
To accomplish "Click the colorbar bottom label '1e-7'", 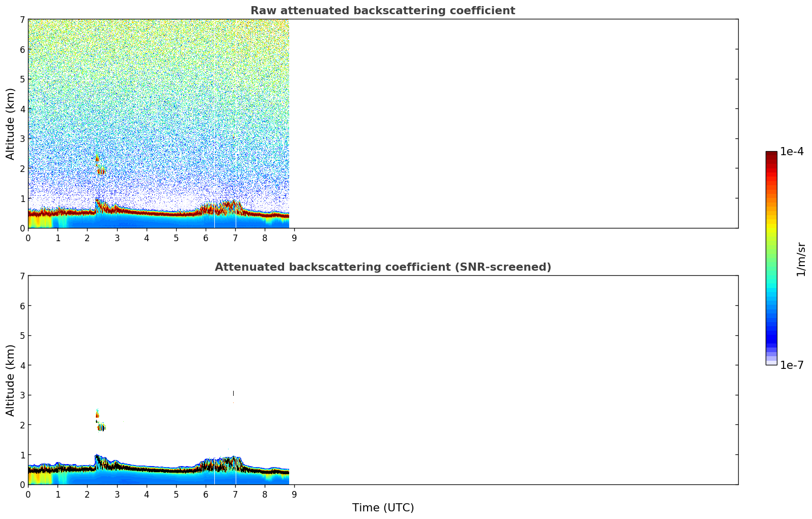I will [792, 365].
